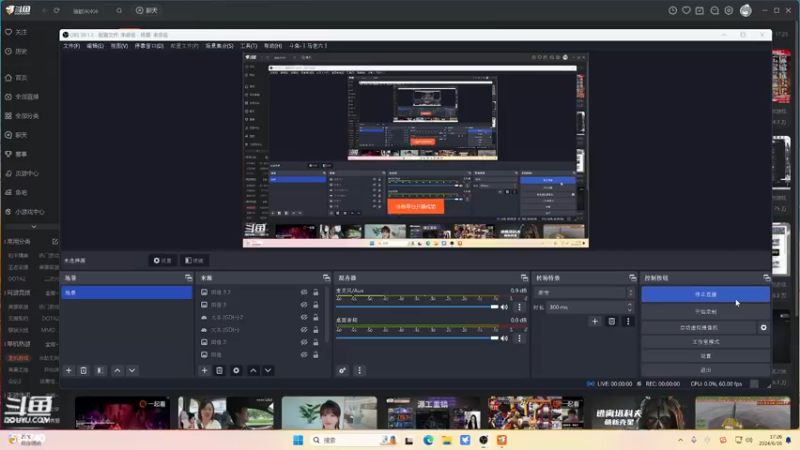Open audio mixer panel menu dots
Viewport: 800px width, 450px height.
point(359,370)
